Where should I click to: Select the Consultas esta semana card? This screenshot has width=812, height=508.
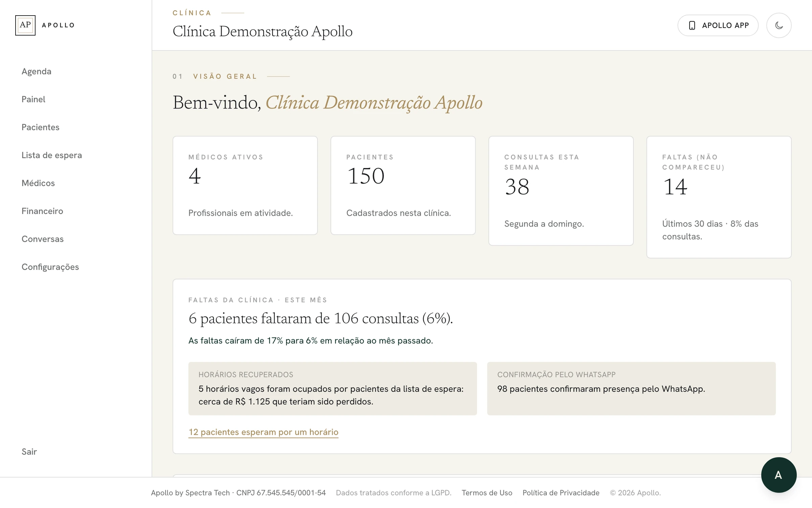[561, 191]
